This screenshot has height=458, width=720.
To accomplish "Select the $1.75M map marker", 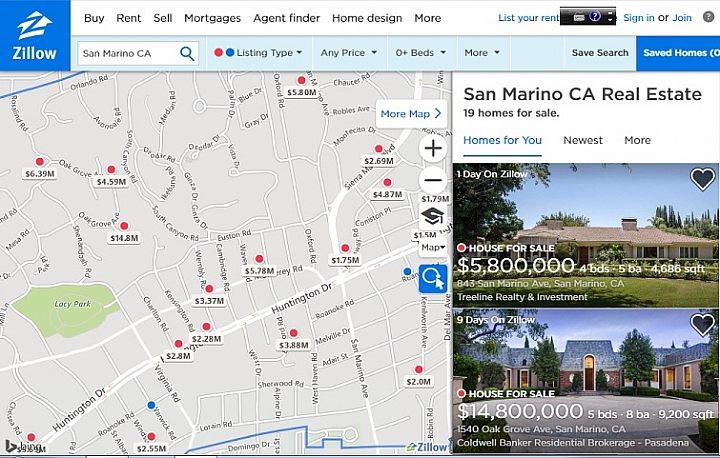I will (345, 248).
